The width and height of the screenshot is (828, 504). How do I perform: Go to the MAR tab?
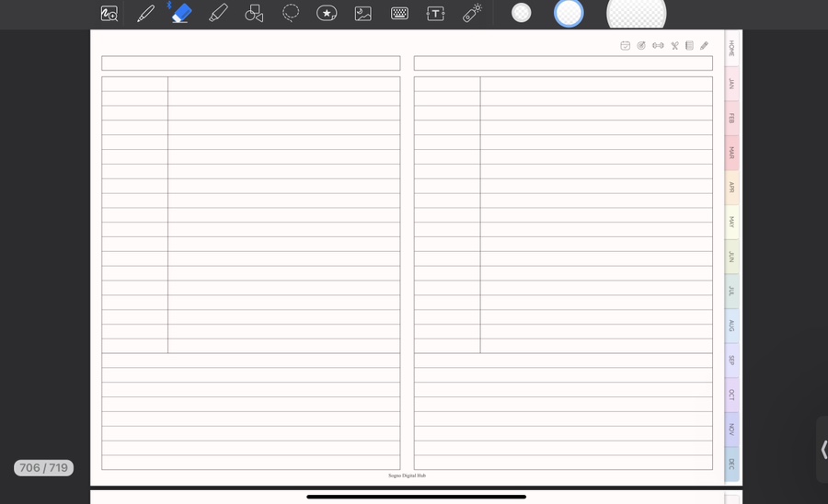pyautogui.click(x=731, y=153)
